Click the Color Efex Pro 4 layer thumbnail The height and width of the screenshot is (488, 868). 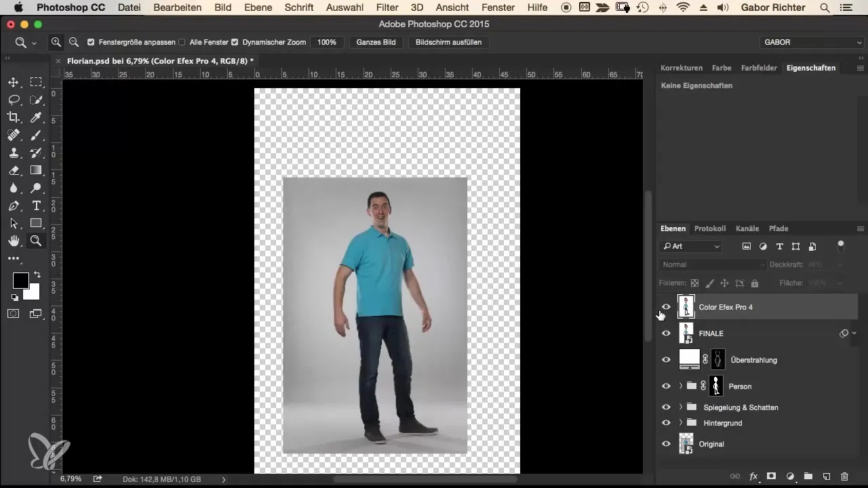pyautogui.click(x=686, y=307)
